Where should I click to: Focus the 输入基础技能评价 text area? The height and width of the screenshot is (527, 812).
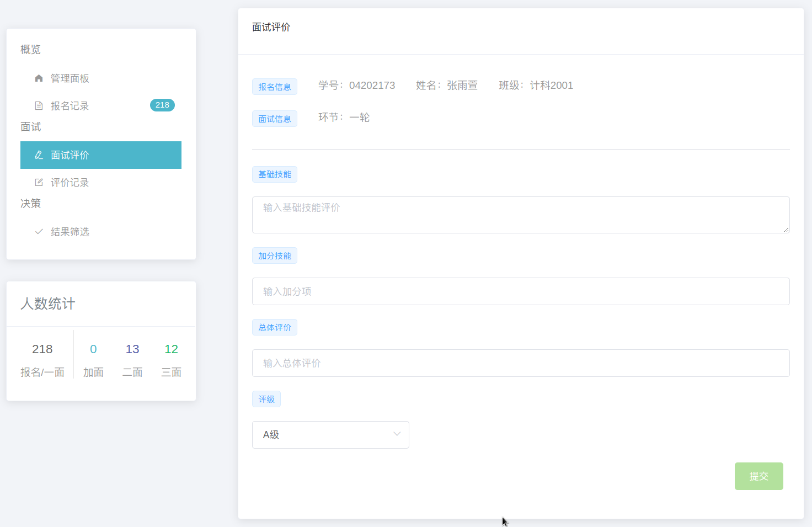pyautogui.click(x=521, y=215)
